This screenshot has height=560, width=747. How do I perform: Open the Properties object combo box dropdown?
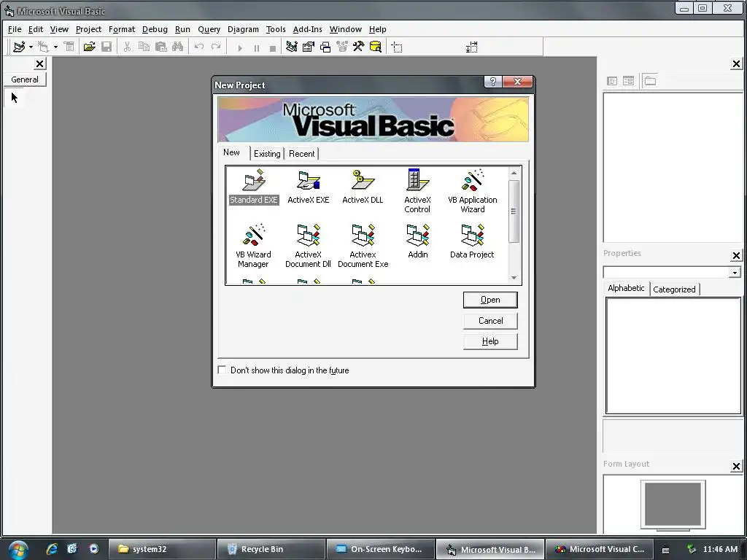pyautogui.click(x=735, y=273)
